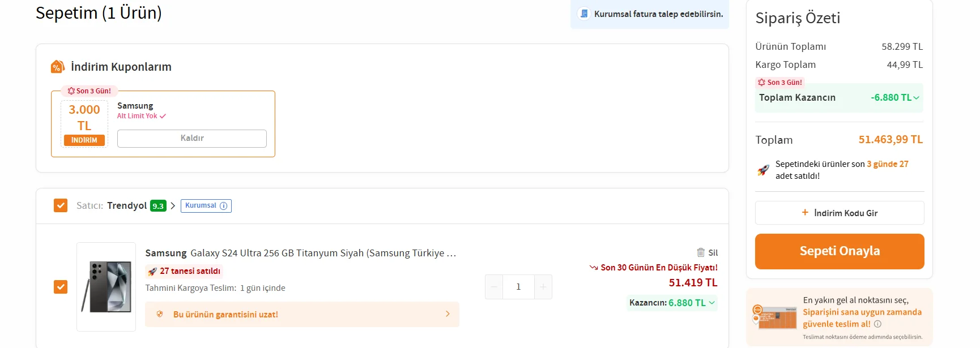The height and width of the screenshot is (348, 980).
Task: Open the Galaxy S24 Ultra product thumbnail
Action: click(x=106, y=286)
